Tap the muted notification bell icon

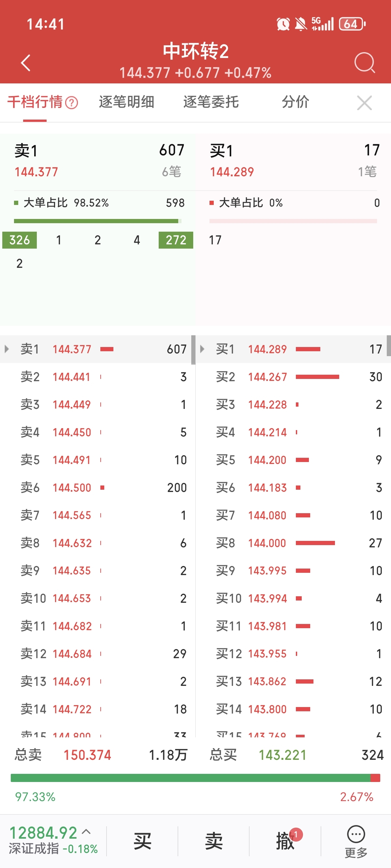point(301,24)
